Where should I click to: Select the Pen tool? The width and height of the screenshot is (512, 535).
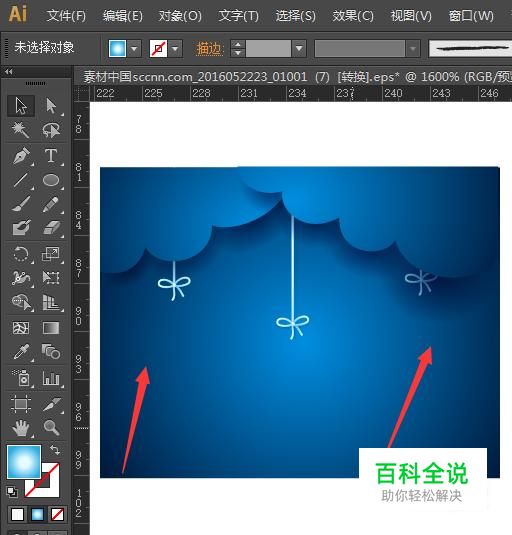coord(21,156)
